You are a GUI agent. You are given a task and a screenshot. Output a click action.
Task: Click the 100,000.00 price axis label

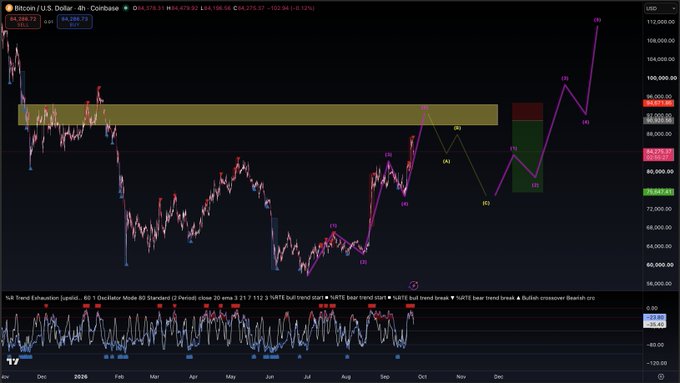pos(661,78)
